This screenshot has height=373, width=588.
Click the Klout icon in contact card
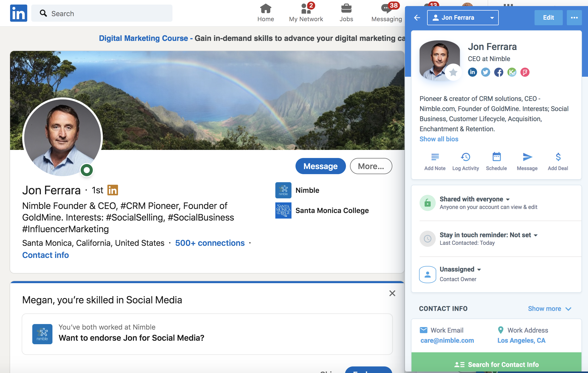pyautogui.click(x=512, y=72)
